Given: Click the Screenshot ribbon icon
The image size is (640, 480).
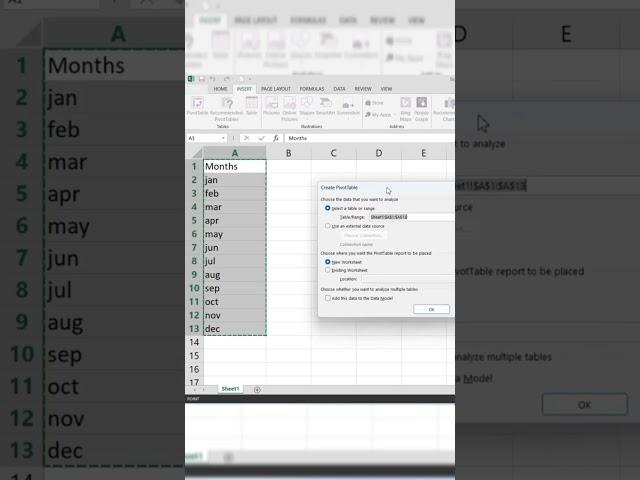Looking at the screenshot, I should point(348,107).
